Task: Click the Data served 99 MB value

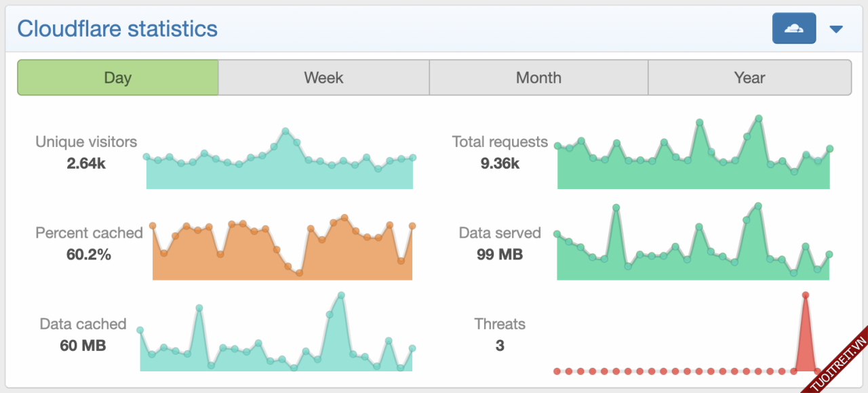Action: (x=500, y=255)
